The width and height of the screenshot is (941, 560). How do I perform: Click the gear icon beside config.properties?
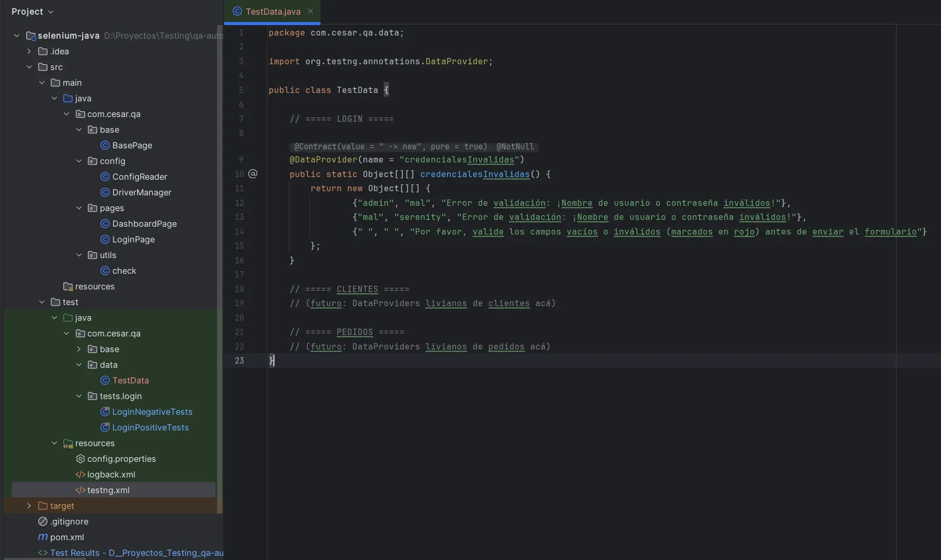coord(81,459)
